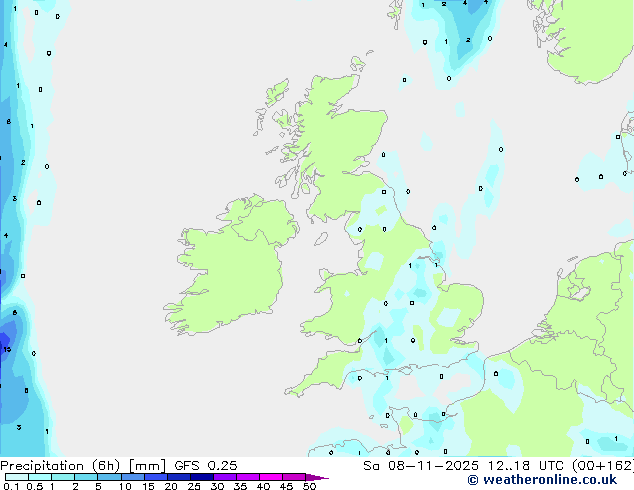Click the 'Precipitation (6h) [mm]' title text
The height and width of the screenshot is (490, 634).
coord(83,466)
